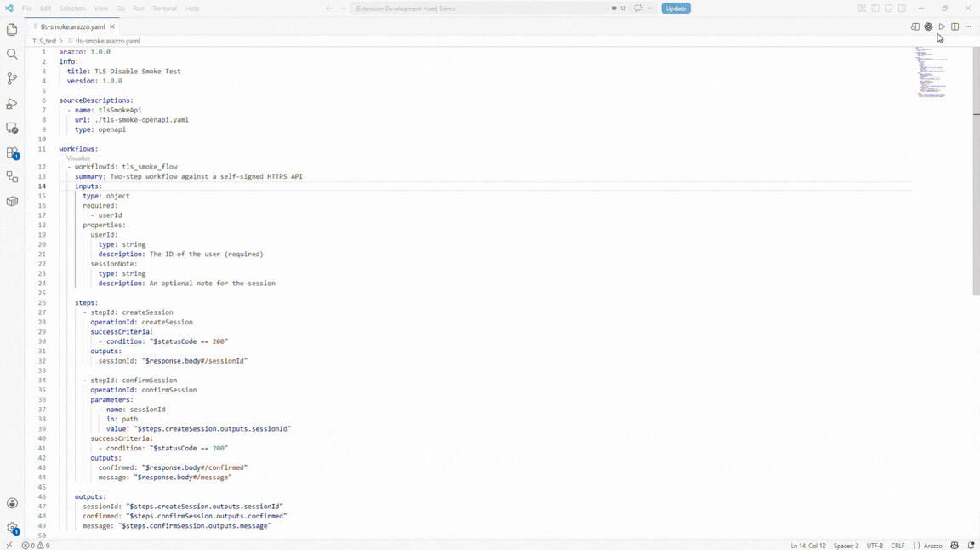Click the hexagon extension icon in editor toolbar
Screen dimensions: 980x550
click(x=929, y=27)
